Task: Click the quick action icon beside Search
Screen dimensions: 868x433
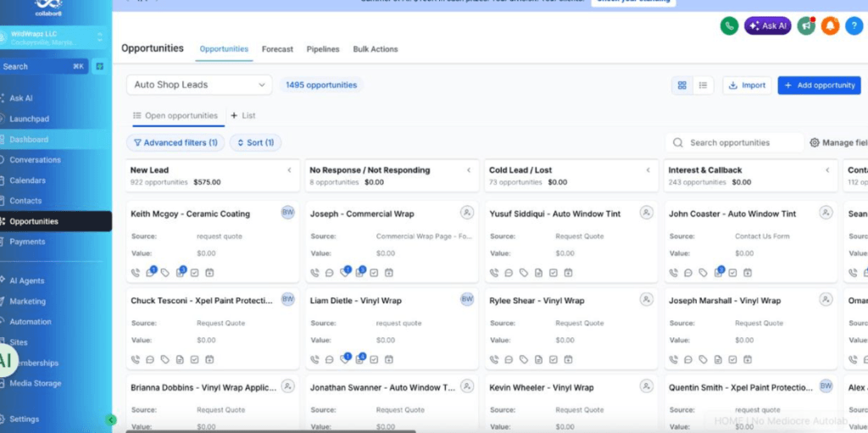Action: [100, 66]
